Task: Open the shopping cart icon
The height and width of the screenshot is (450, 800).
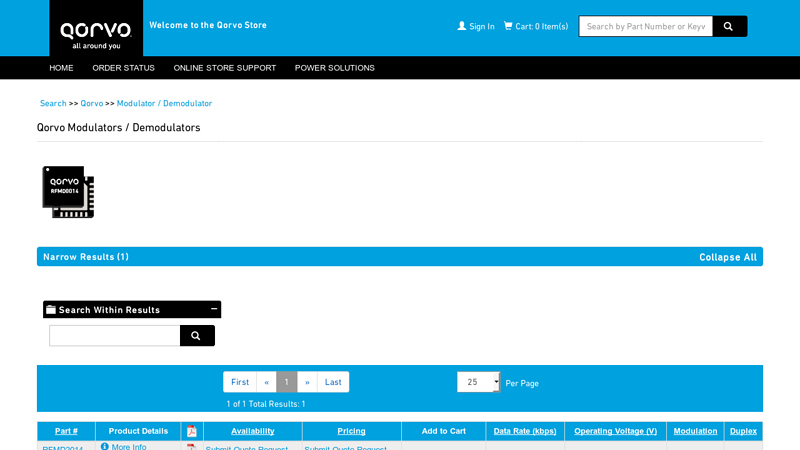Action: click(x=508, y=26)
